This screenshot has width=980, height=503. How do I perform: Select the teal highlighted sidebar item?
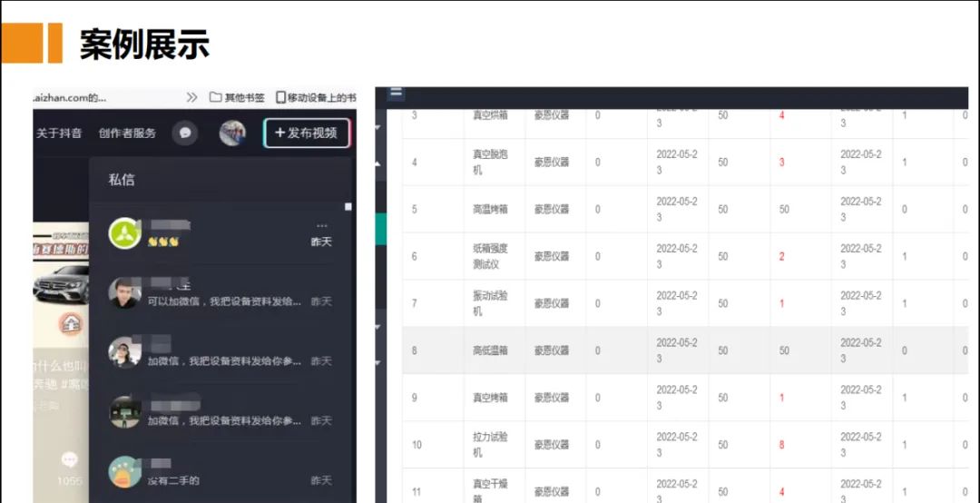380,229
